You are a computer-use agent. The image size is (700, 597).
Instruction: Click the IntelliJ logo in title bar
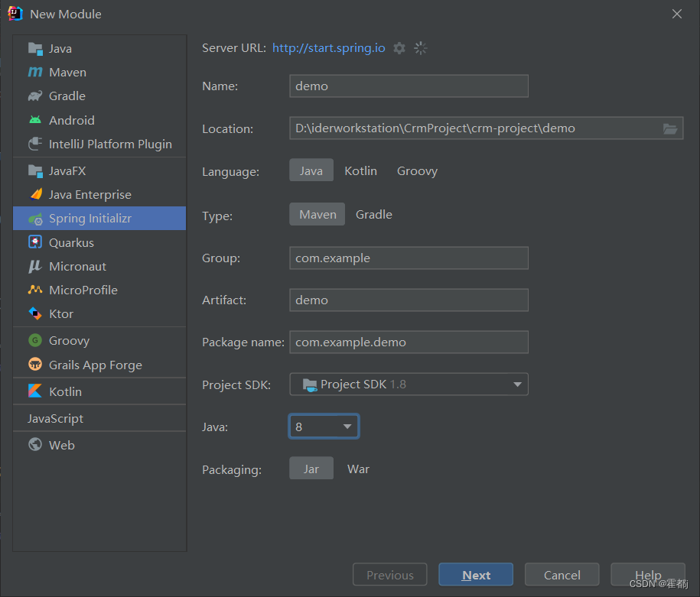pos(15,14)
